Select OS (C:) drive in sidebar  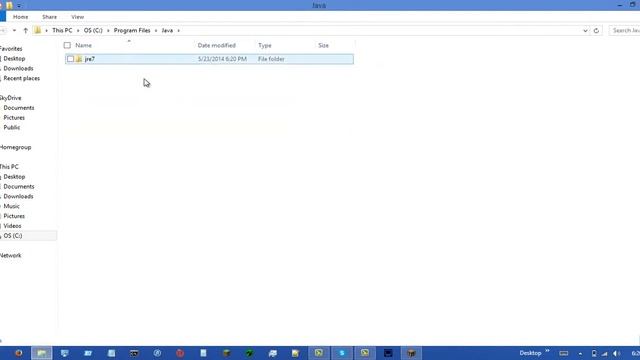(13, 236)
